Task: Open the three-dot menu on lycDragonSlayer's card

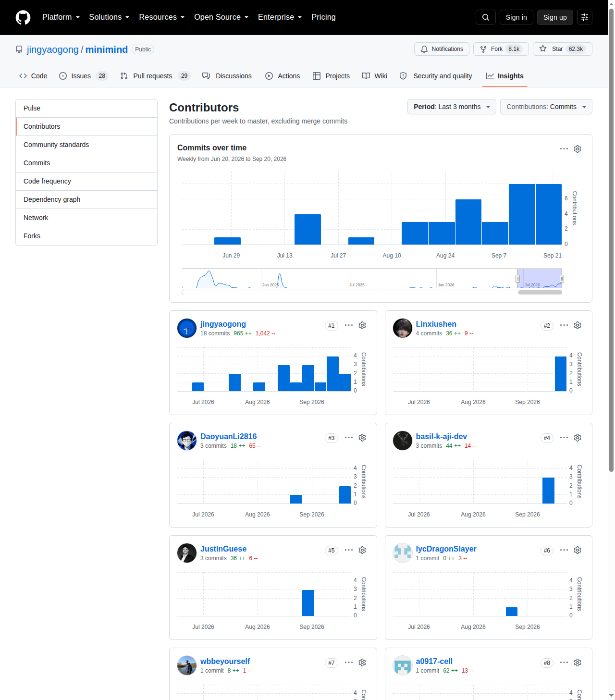Action: pos(564,550)
